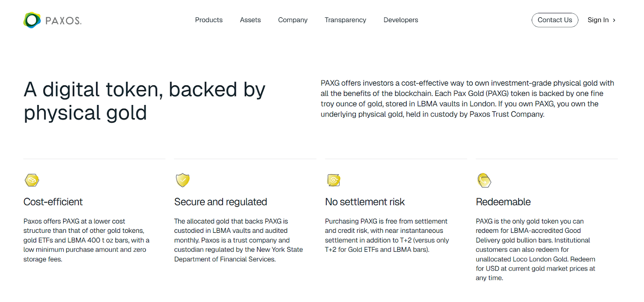Select the Secure and regulated heading
This screenshot has height=302, width=644.
click(x=221, y=202)
